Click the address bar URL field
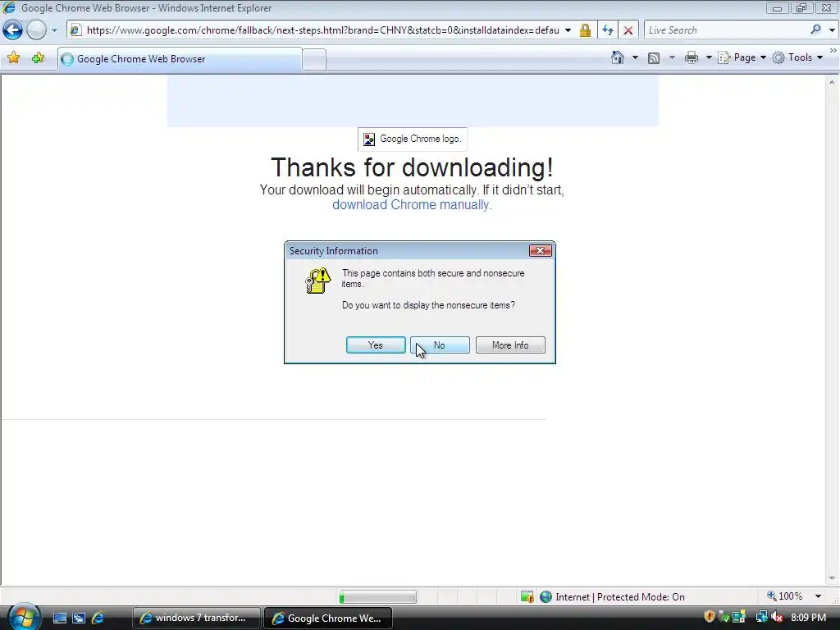This screenshot has width=840, height=630. [322, 30]
